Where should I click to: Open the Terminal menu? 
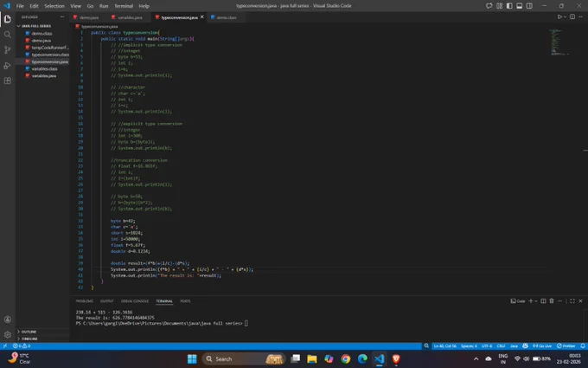124,6
